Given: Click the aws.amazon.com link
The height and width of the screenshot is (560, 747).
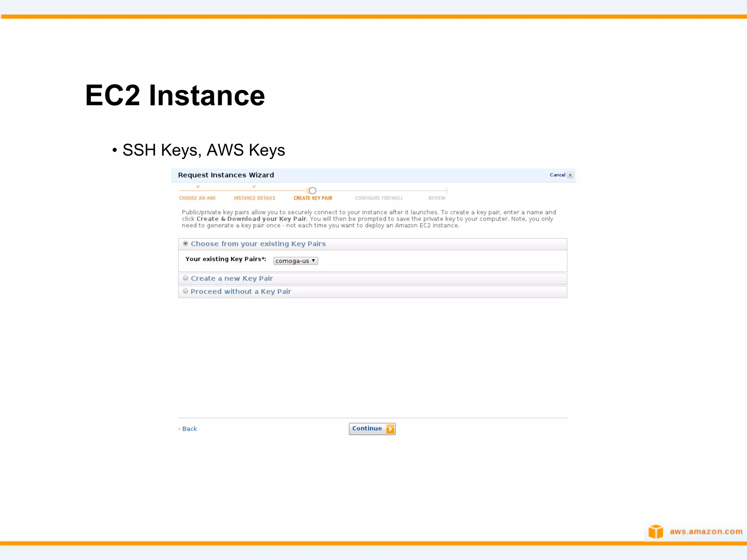Looking at the screenshot, I should 706,532.
